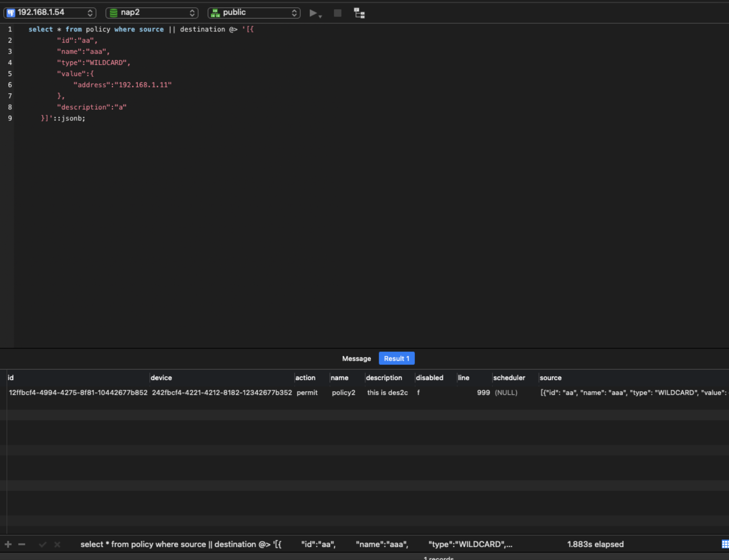The image size is (729, 560).
Task: Place cursor on the select statement line
Action: tap(141, 29)
